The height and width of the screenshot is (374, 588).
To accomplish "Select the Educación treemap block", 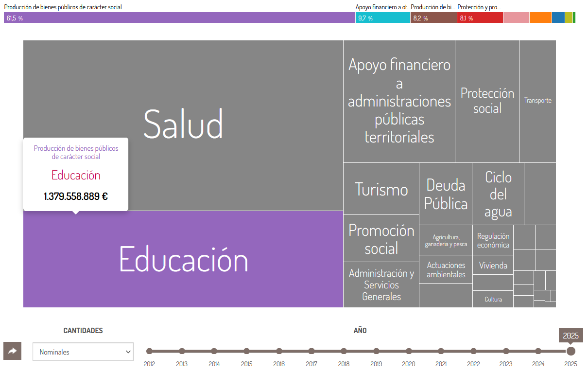I will [183, 259].
